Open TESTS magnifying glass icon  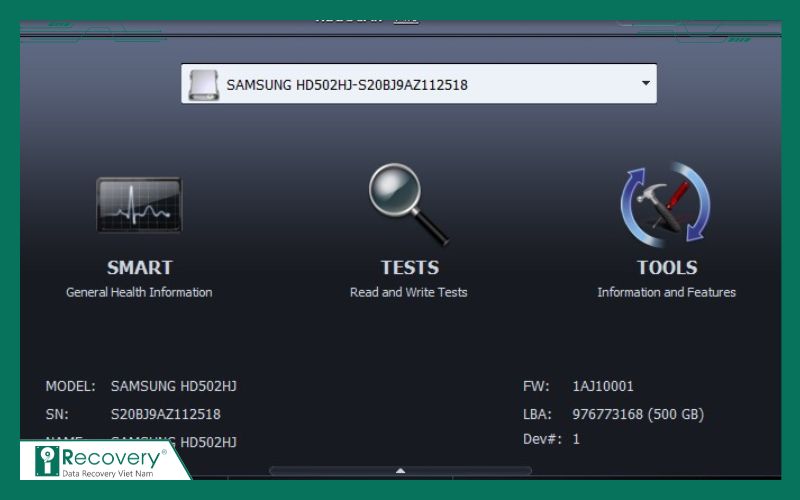point(408,204)
